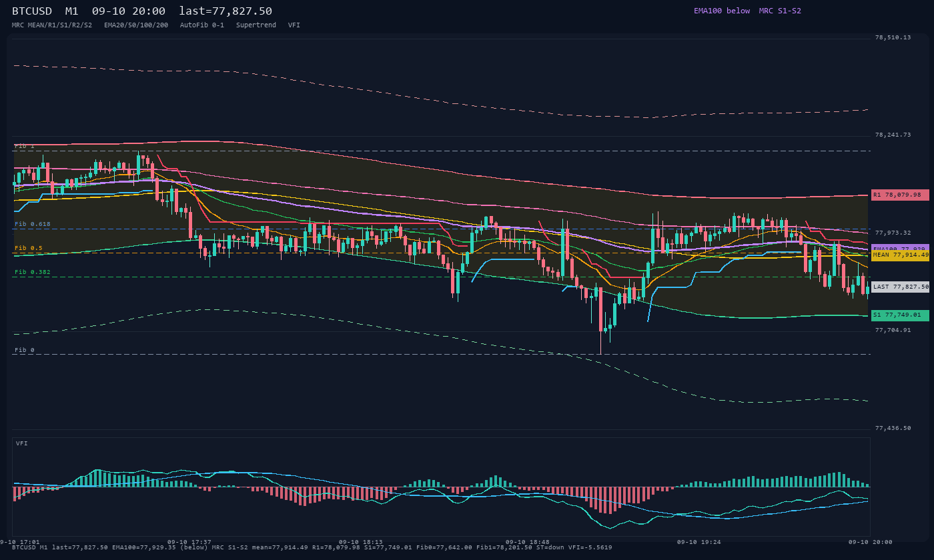Image resolution: width=934 pixels, height=560 pixels.
Task: Click the 78,241.73 price axis label
Action: click(893, 135)
